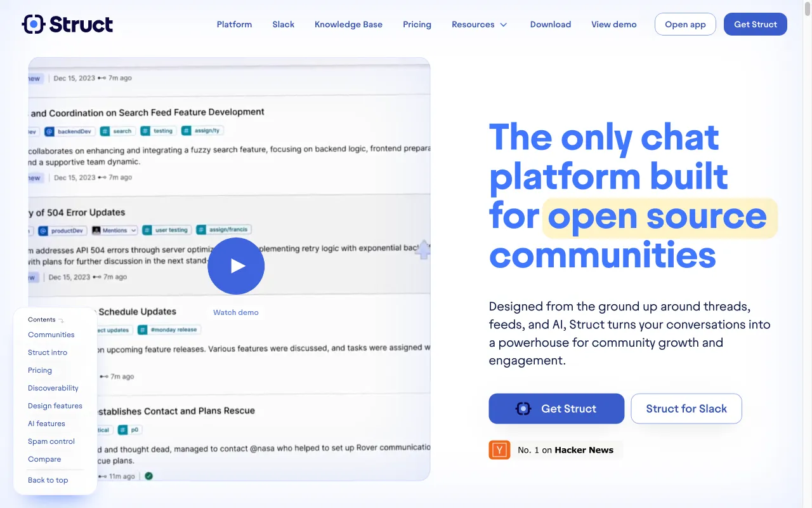The width and height of the screenshot is (812, 508).
Task: Jump to Discoverability section
Action: pos(53,388)
